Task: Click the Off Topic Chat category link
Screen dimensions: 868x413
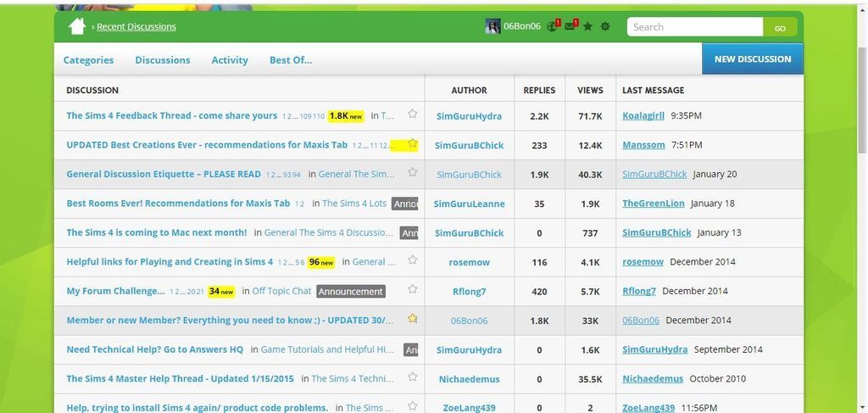Action: 281,291
